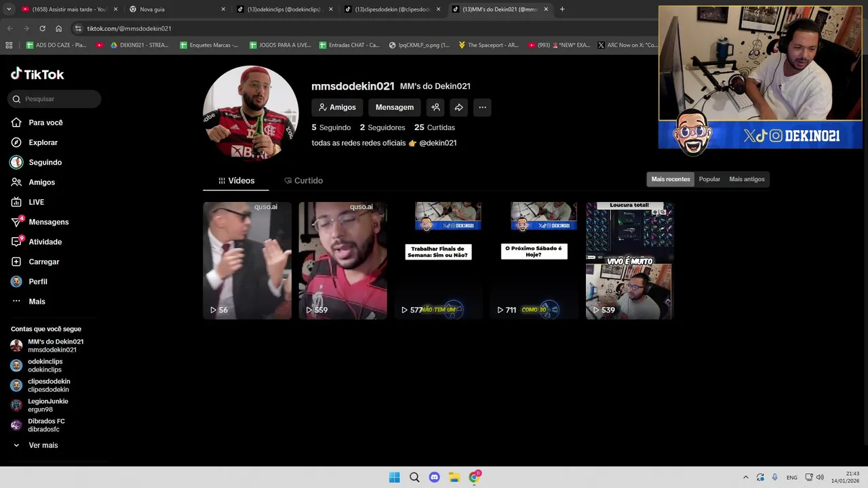Switch to the clipesdodekin browser tab
The width and height of the screenshot is (868, 488).
(x=390, y=9)
